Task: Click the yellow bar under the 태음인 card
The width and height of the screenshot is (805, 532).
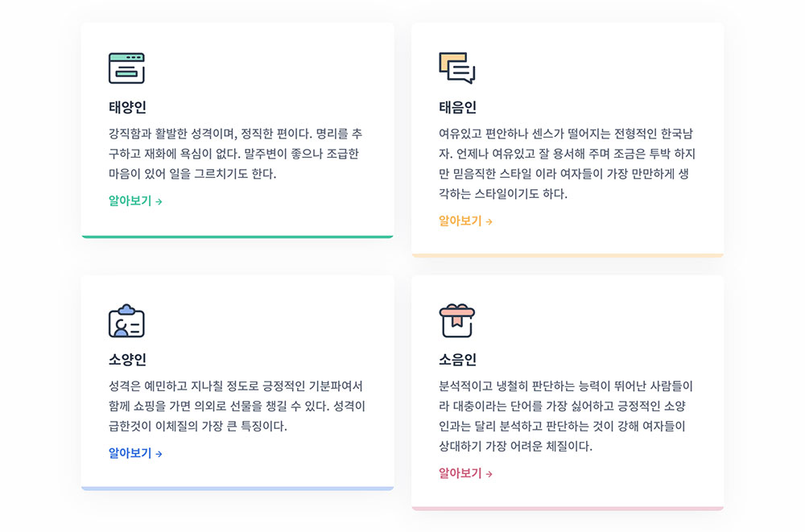Action: point(568,254)
